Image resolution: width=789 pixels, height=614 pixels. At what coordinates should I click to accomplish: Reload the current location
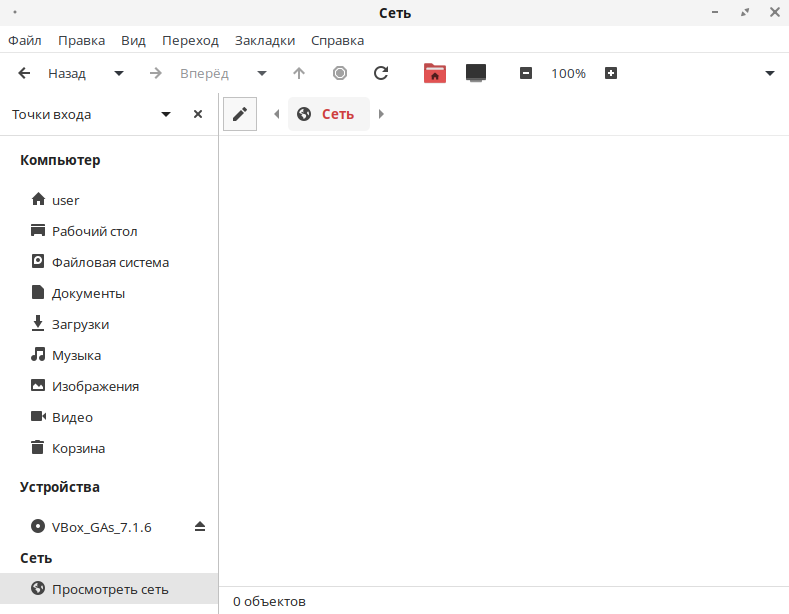point(381,73)
